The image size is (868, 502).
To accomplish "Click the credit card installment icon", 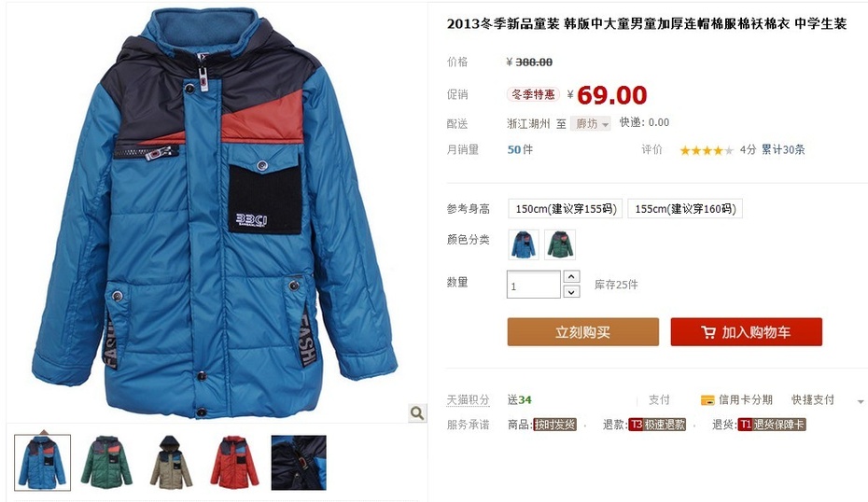I will pyautogui.click(x=707, y=400).
